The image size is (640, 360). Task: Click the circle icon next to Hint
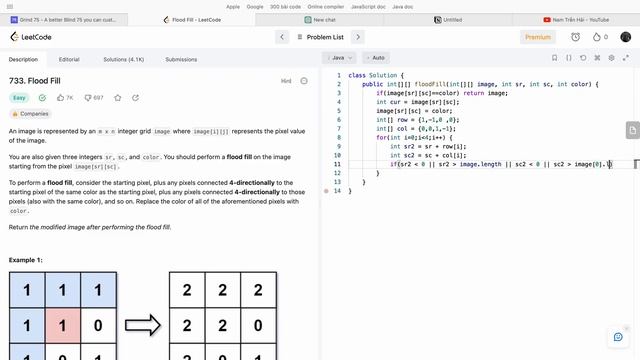coord(304,81)
